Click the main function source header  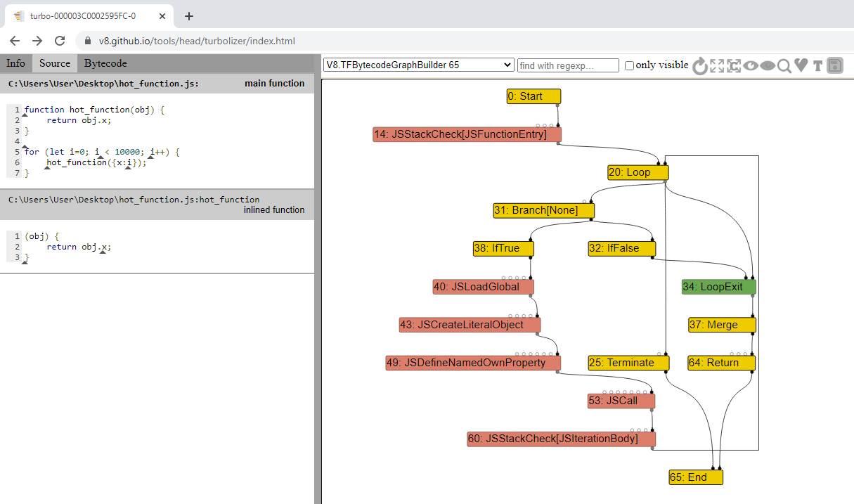pos(157,84)
